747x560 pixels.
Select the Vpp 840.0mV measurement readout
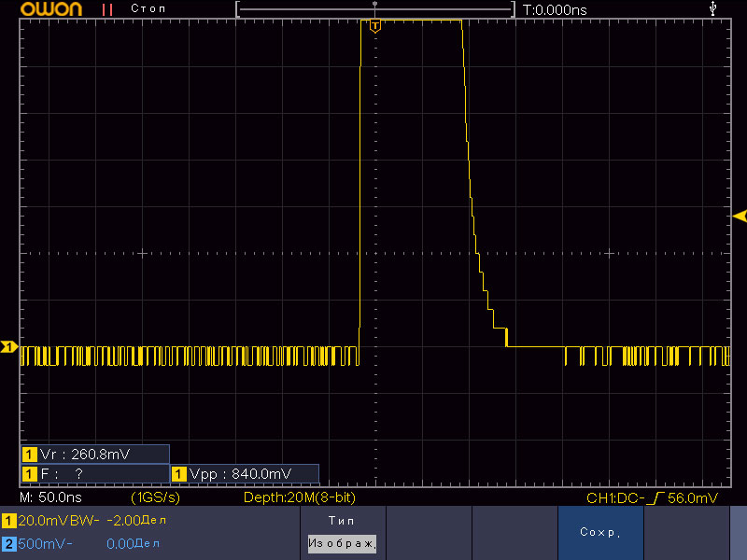click(245, 474)
